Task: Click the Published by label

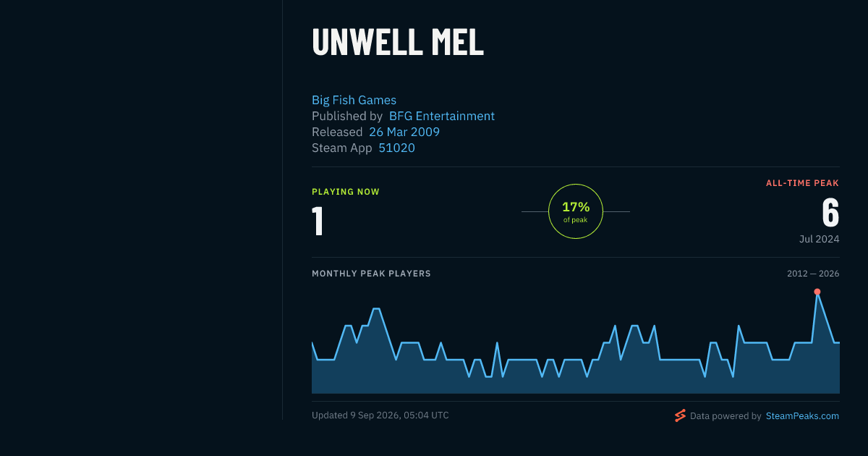Action: (x=347, y=117)
